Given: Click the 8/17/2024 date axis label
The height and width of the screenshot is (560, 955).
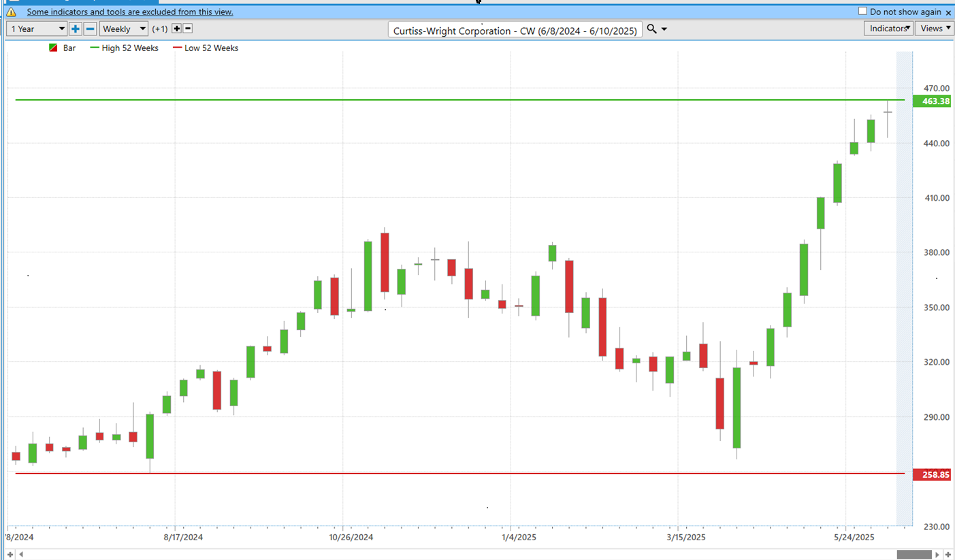Looking at the screenshot, I should tap(184, 537).
